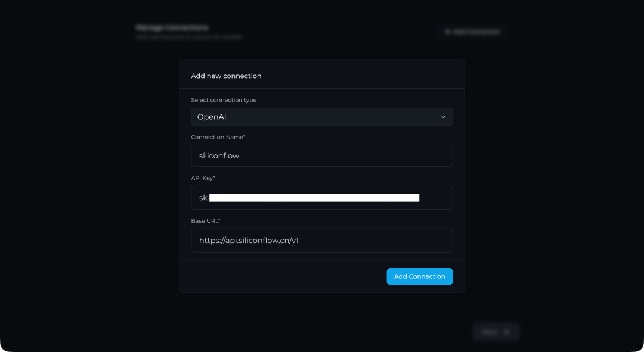Place cursor in https://api.siliconflow.cn/v1 URL text

coord(249,241)
